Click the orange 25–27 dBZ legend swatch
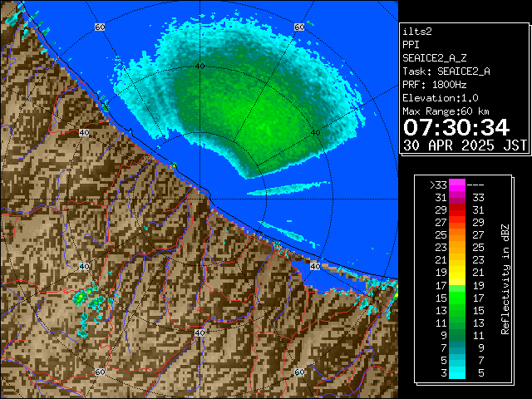Screen dimensions: 532x399 pyautogui.click(x=456, y=235)
